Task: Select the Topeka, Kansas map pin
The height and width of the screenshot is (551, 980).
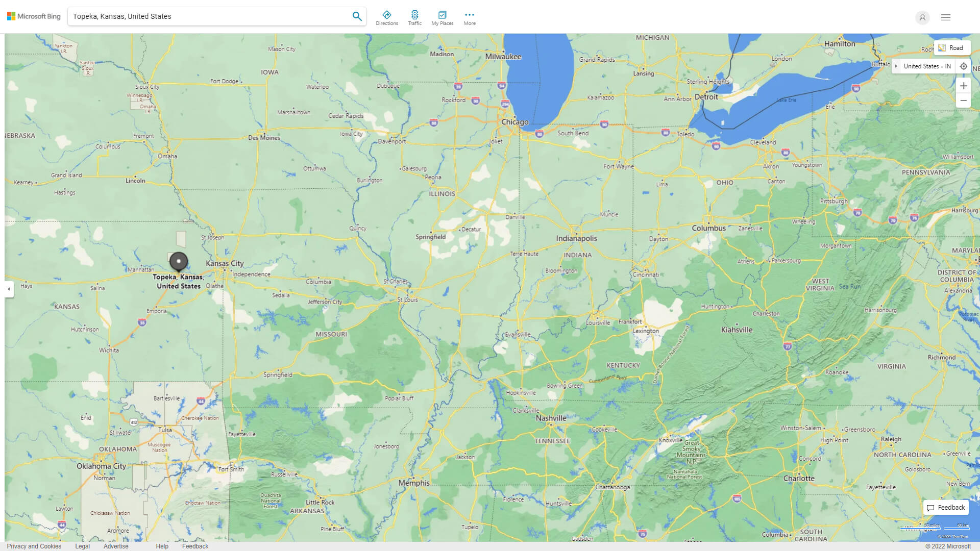Action: [x=178, y=261]
